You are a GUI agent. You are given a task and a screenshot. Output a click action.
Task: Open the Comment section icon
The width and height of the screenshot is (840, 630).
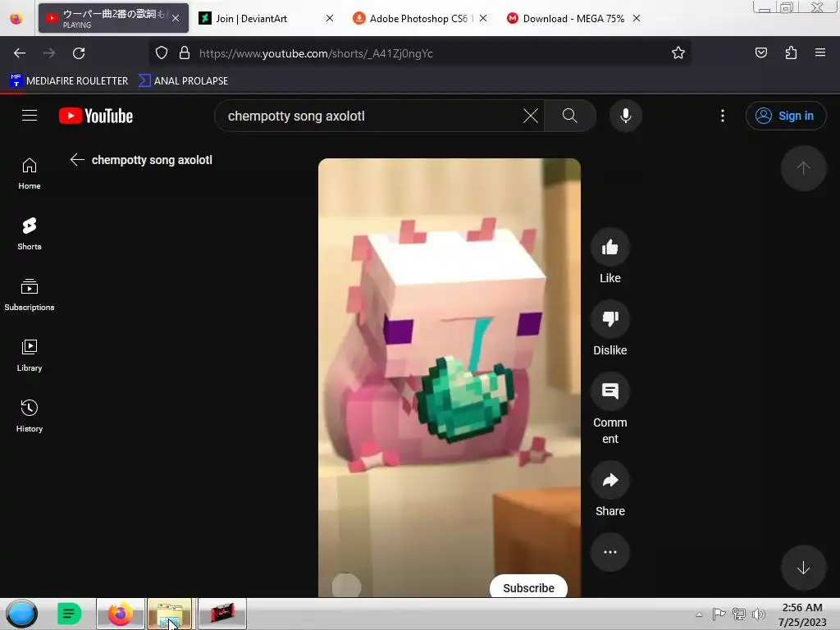(609, 391)
